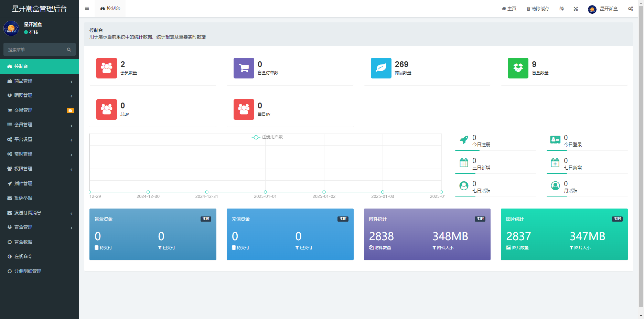
Task: Click the search magnifier icon in the sidebar
Action: (x=69, y=50)
